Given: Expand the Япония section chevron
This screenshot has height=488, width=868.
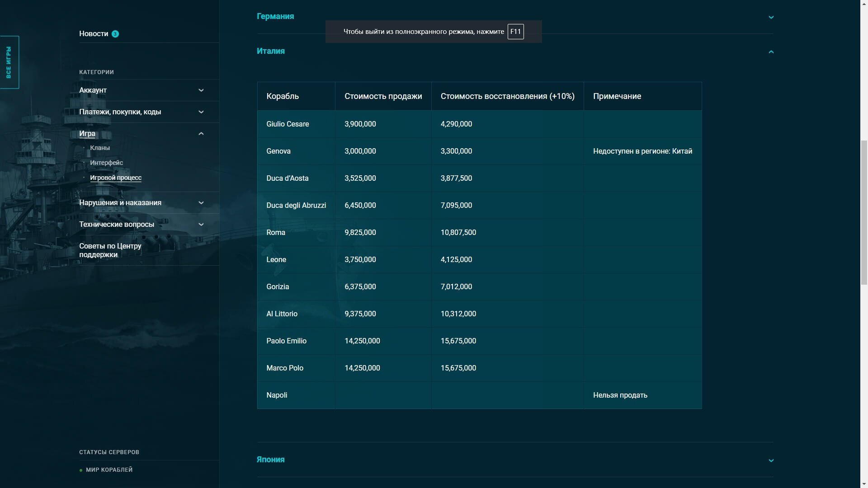Looking at the screenshot, I should tap(771, 460).
